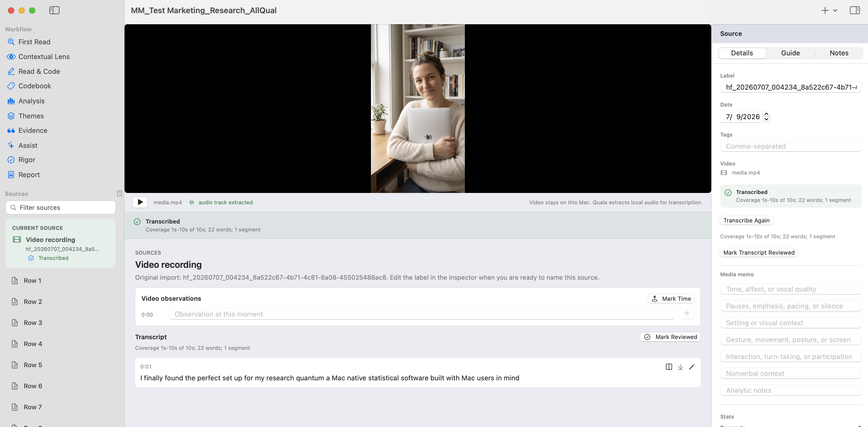Toggle the left sidebar icon

click(x=54, y=11)
